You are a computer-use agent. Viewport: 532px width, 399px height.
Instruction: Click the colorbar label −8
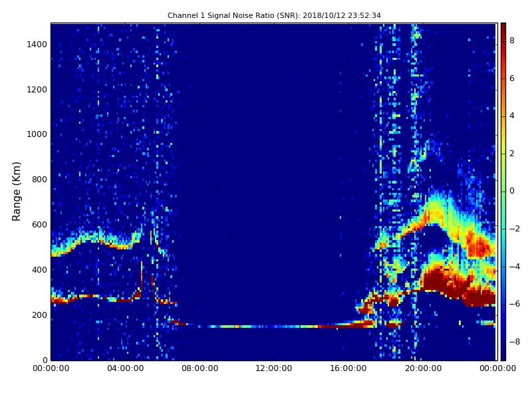click(x=515, y=342)
